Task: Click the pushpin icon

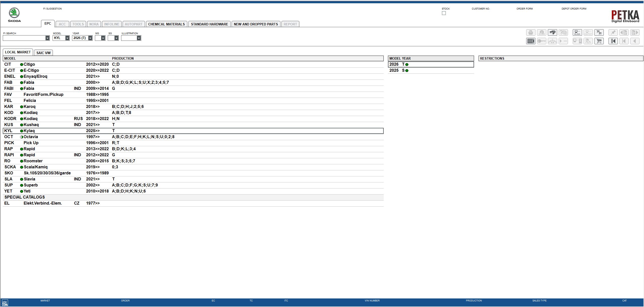Action: pyautogui.click(x=613, y=32)
